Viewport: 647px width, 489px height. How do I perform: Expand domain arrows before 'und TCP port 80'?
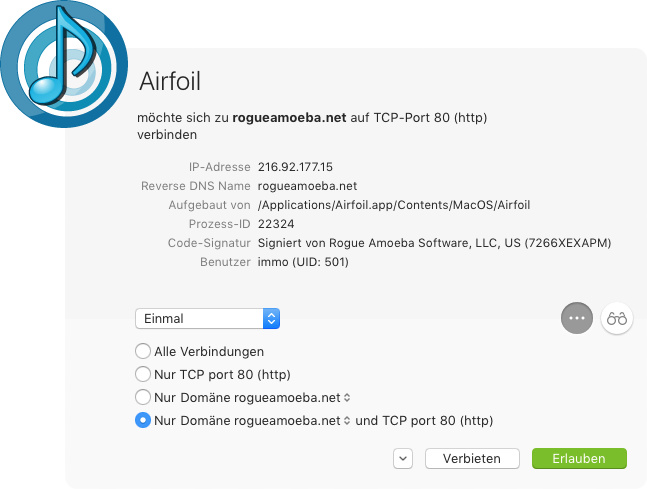pyautogui.click(x=346, y=420)
